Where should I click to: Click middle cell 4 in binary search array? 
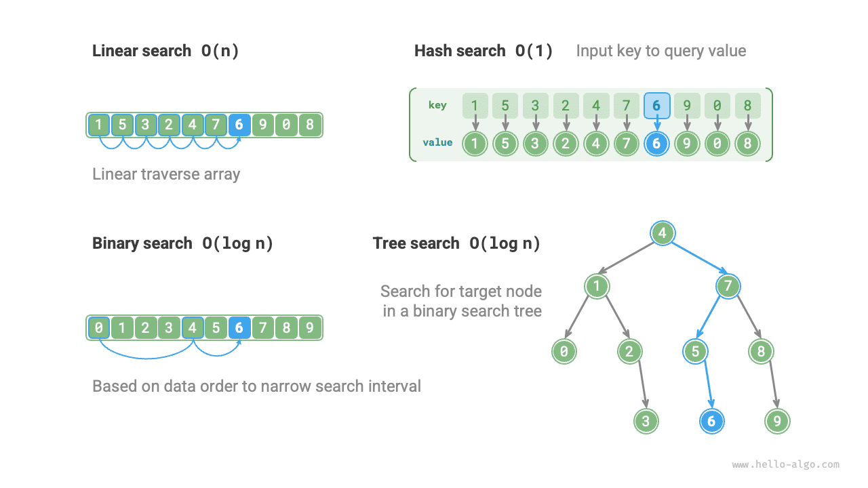(x=193, y=328)
